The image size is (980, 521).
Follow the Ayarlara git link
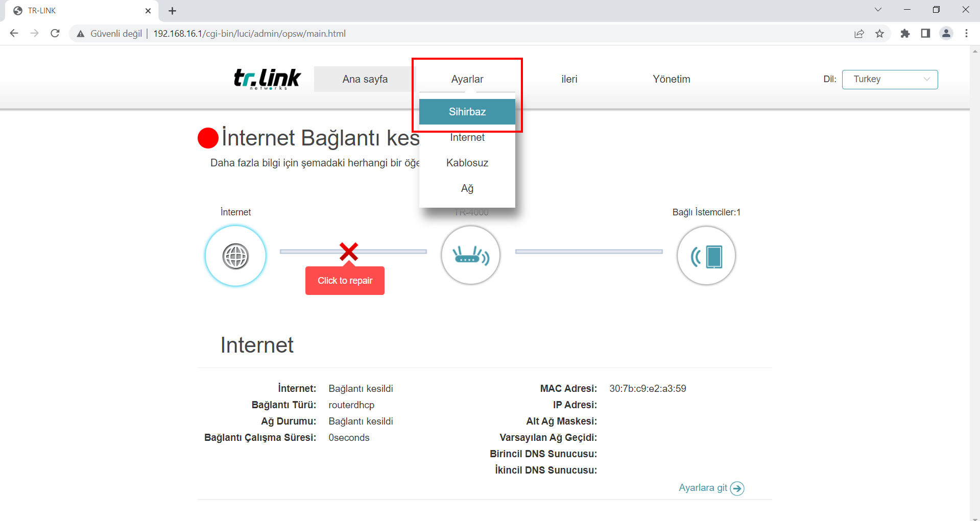tap(703, 488)
